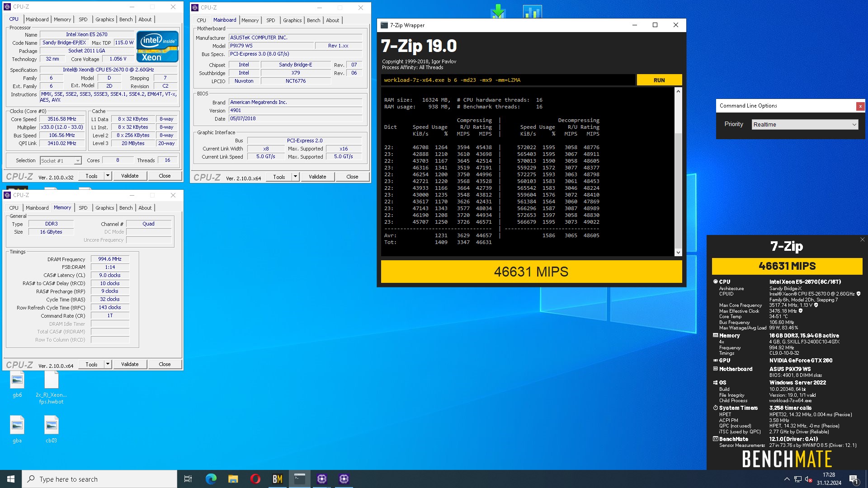The image size is (868, 488).
Task: Click CPU-Z memory window title icon
Action: coord(7,195)
